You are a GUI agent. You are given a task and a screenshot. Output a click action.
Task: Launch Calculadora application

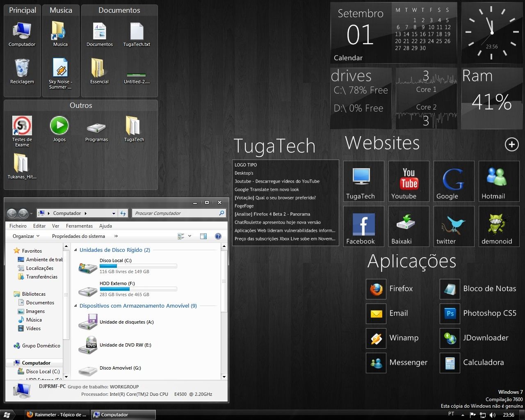[472, 363]
